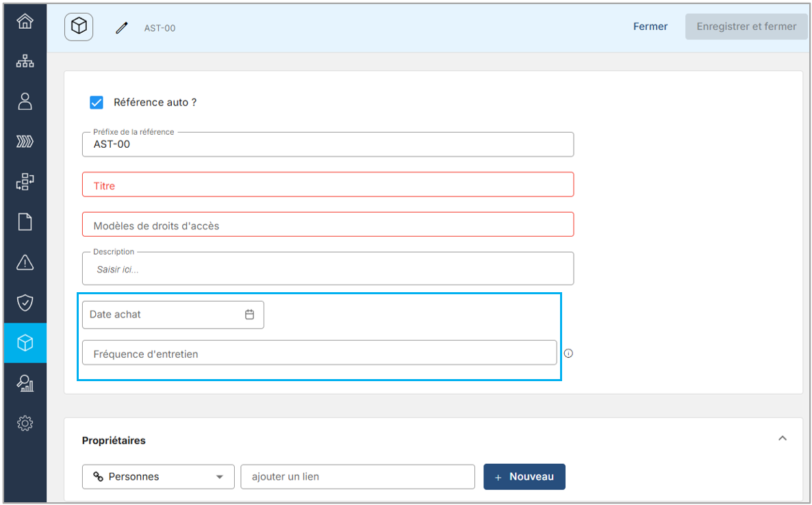
Task: Click into the Titre field
Action: [328, 185]
